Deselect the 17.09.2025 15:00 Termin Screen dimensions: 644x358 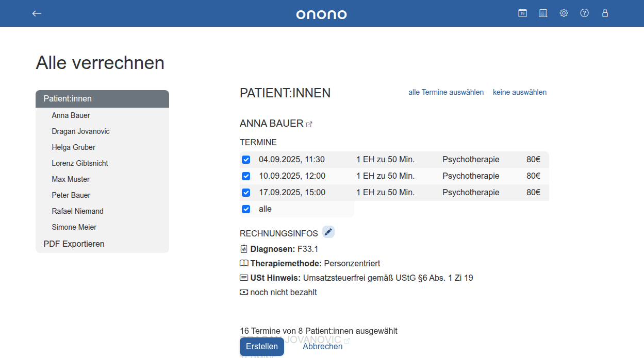point(246,192)
